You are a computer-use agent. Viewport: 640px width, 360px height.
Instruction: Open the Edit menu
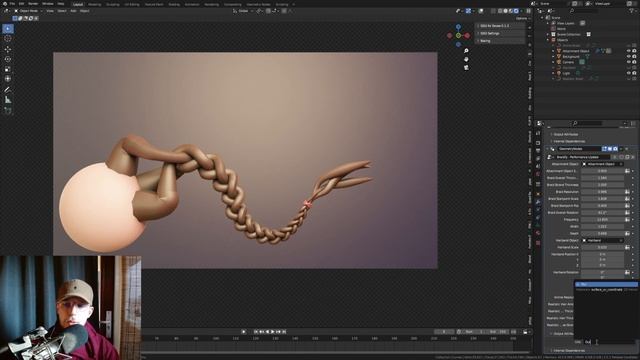pos(21,4)
